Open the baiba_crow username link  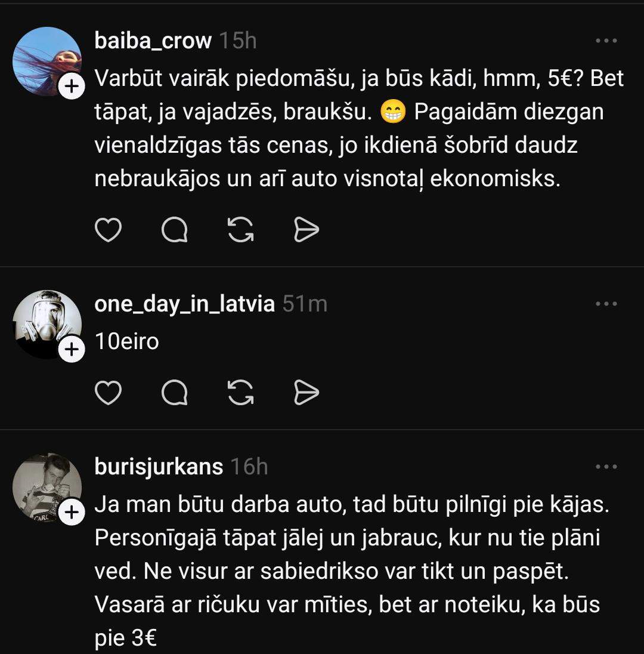(x=153, y=41)
